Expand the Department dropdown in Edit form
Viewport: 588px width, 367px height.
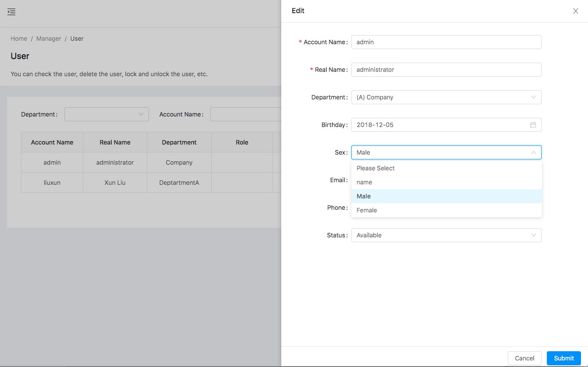click(x=446, y=97)
